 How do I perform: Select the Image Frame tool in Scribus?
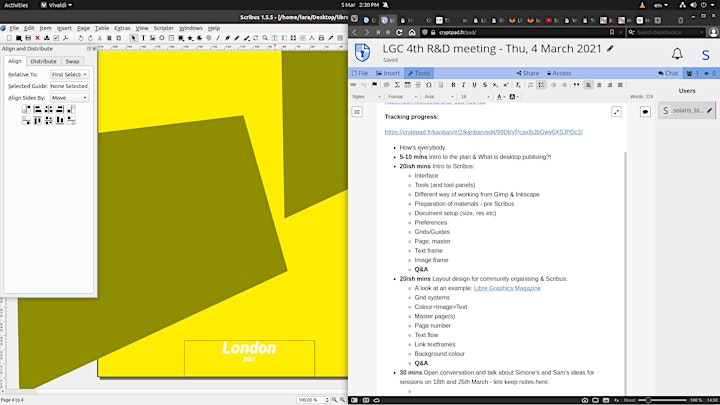[152, 38]
